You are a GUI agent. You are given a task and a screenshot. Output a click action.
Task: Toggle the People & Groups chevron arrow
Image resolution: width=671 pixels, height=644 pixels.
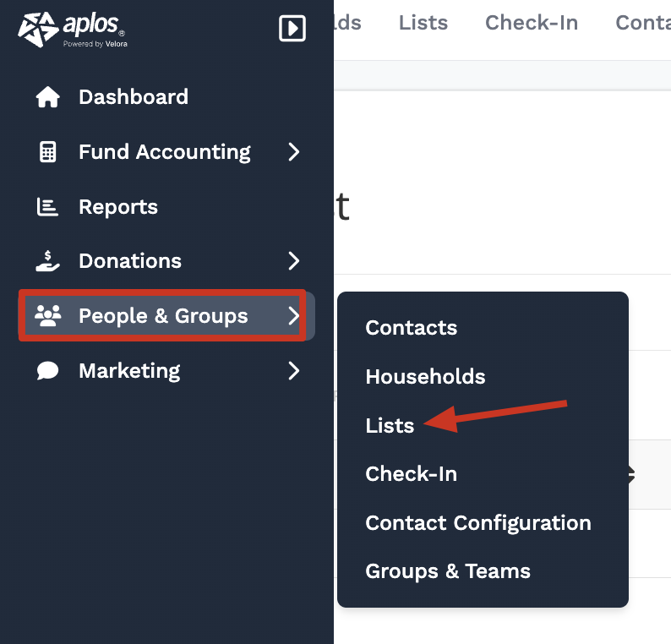(293, 316)
